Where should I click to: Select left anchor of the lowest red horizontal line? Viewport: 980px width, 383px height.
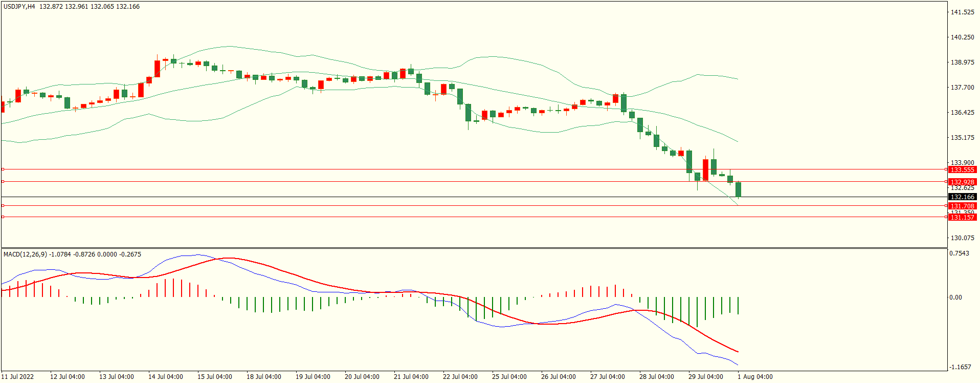(x=3, y=217)
